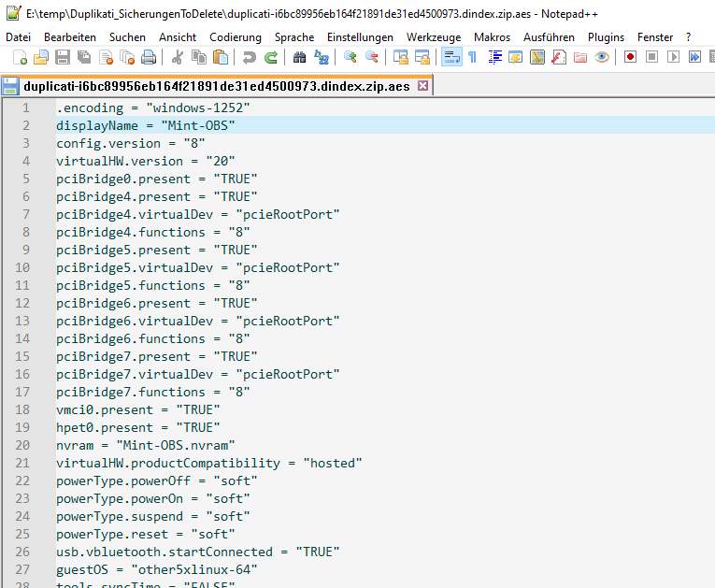
Task: Click line number 2 in margin
Action: click(x=26, y=125)
